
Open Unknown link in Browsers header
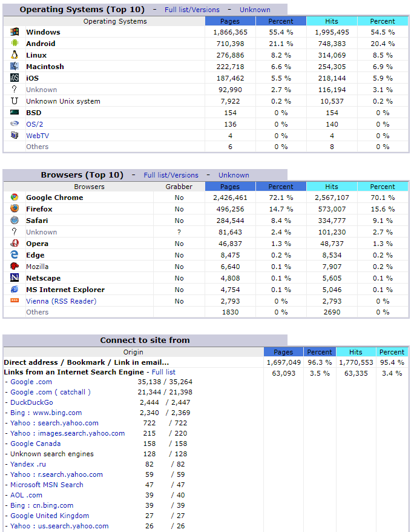(x=234, y=175)
